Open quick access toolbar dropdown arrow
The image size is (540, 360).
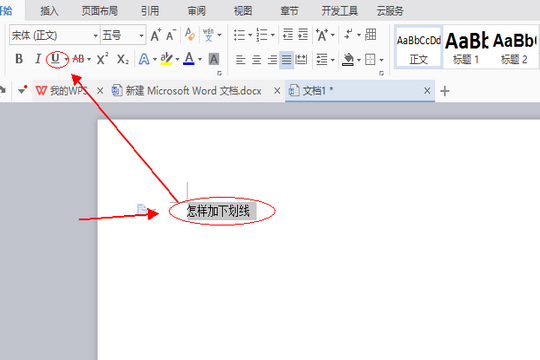(22, 91)
